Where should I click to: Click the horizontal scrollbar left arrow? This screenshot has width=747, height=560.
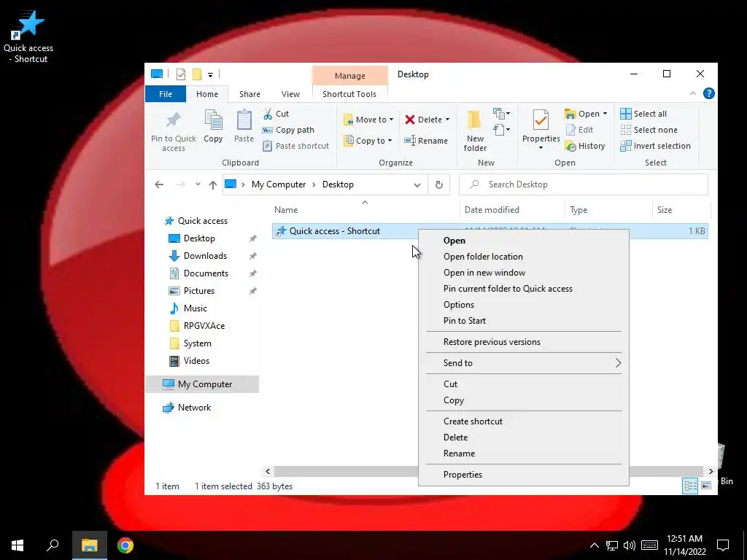(268, 472)
